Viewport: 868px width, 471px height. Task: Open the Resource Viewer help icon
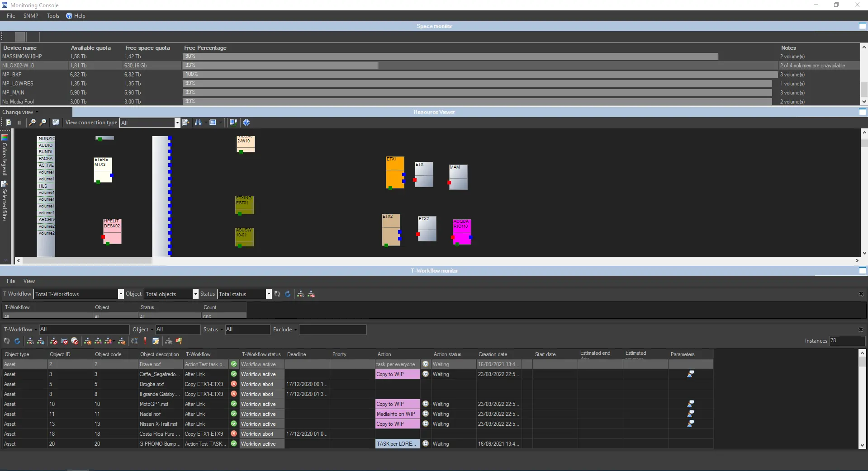click(247, 122)
